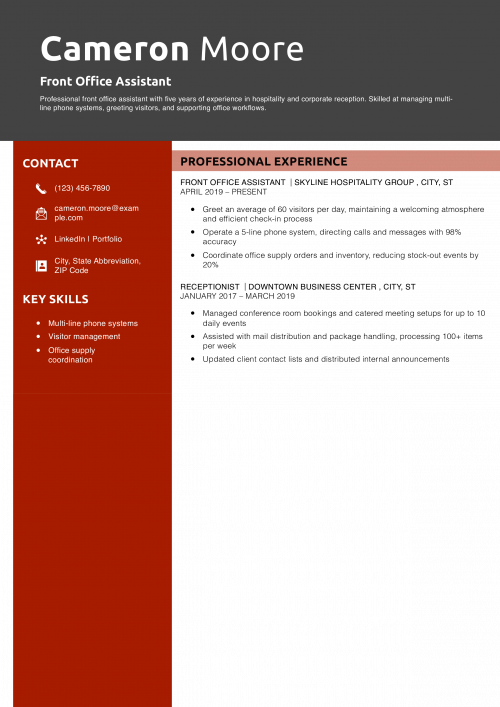Select the phone number (123) 456-7890

82,188
